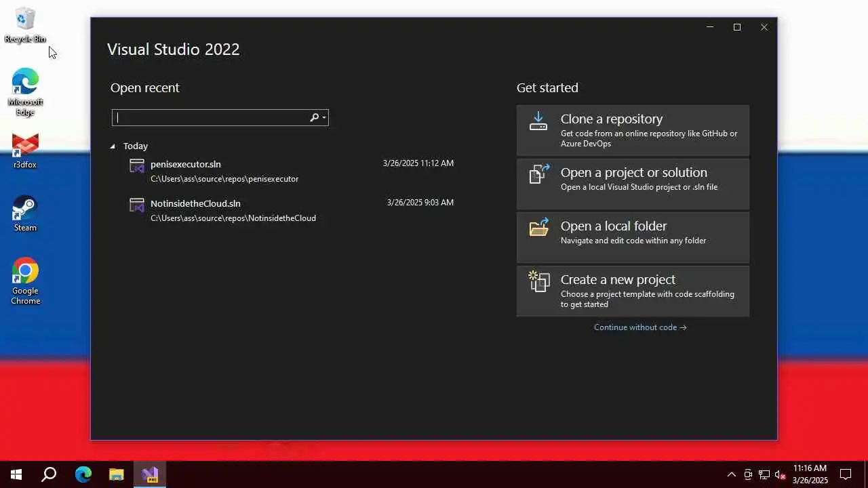
Task: Open the recent NotinsidetheCloud.sln entry
Action: (292, 210)
